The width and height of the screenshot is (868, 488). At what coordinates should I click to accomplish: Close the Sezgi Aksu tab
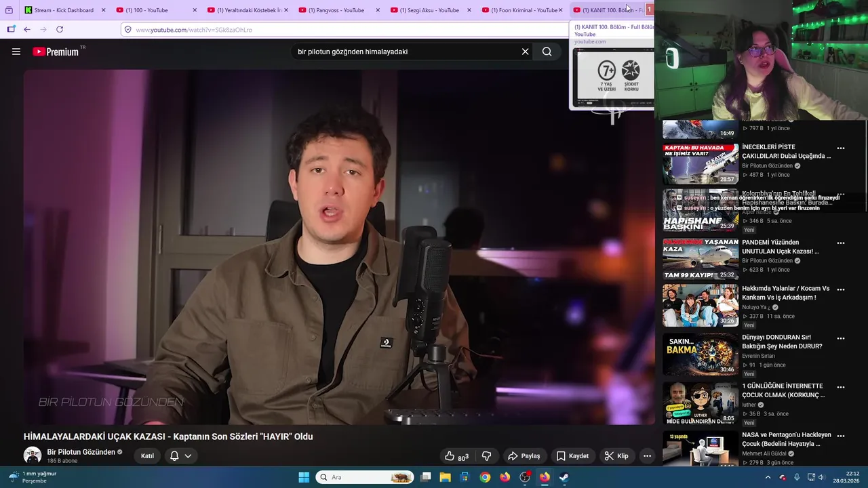click(x=469, y=10)
